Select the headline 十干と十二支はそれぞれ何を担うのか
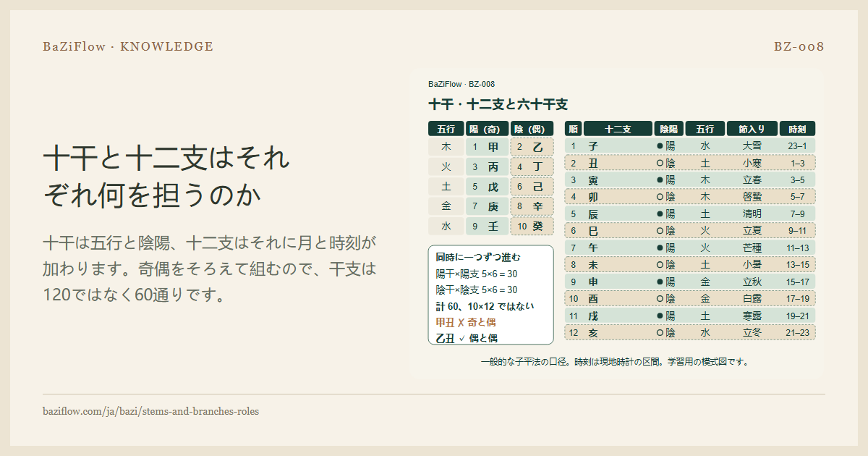The height and width of the screenshot is (456, 868). point(166,176)
